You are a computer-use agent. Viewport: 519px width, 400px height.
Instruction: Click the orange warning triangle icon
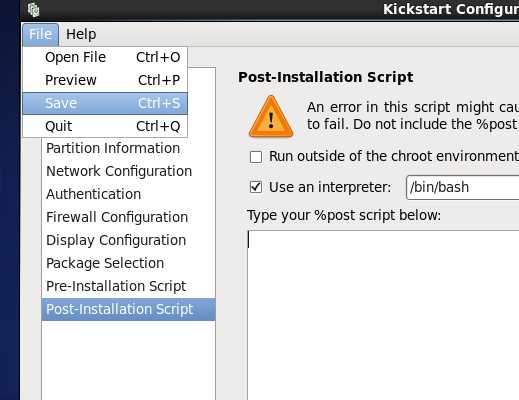[x=271, y=116]
